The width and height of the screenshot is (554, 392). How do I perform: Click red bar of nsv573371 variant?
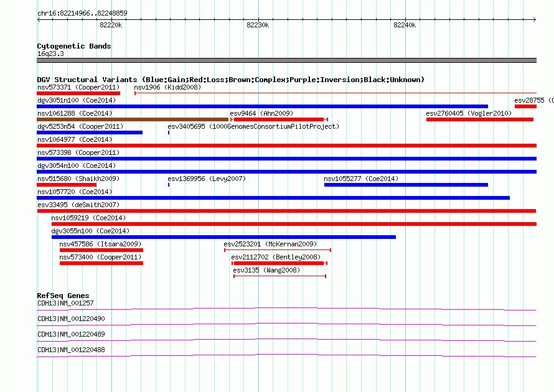coord(78,93)
